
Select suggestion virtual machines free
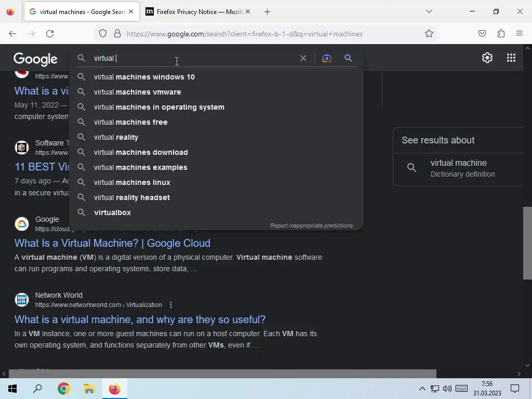(x=216, y=122)
